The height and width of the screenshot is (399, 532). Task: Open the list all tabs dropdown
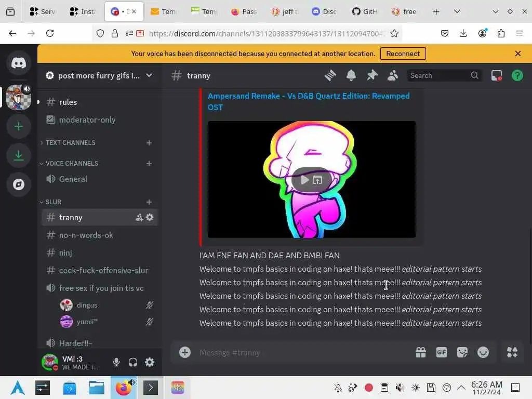point(457,12)
